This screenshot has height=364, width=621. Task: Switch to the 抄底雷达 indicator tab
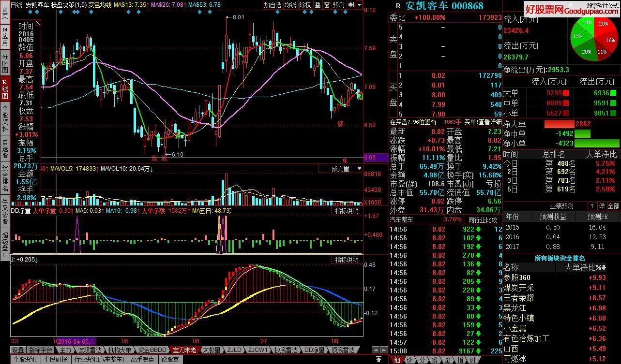click(x=286, y=350)
